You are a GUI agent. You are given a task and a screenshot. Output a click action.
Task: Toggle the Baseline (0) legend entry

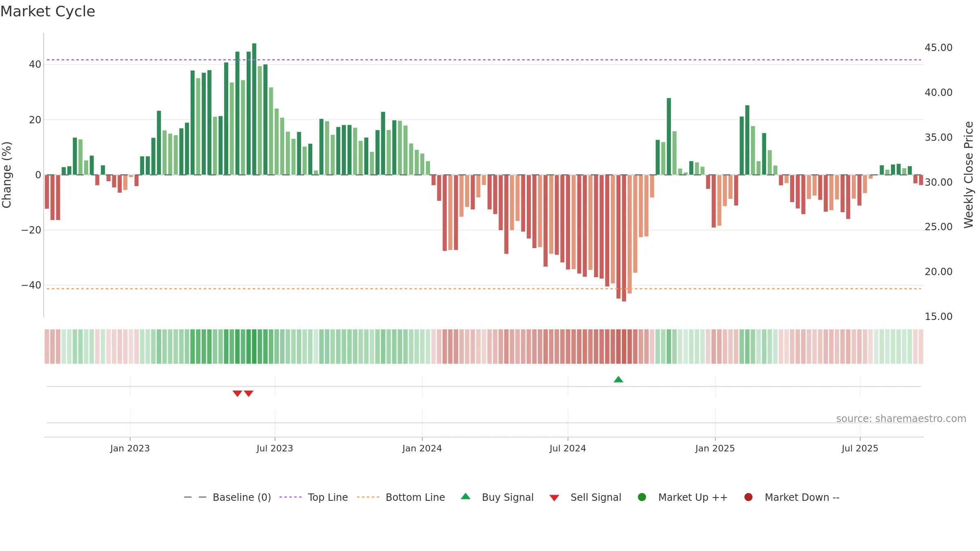pyautogui.click(x=227, y=497)
